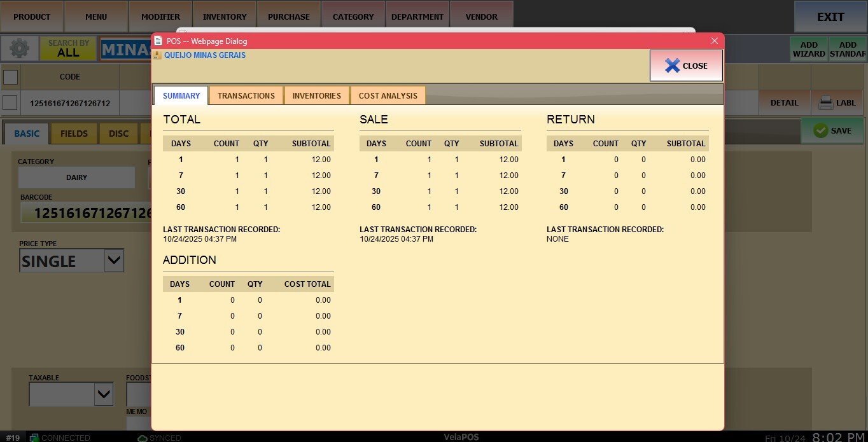
Task: Click the blue X Close icon
Action: (672, 66)
